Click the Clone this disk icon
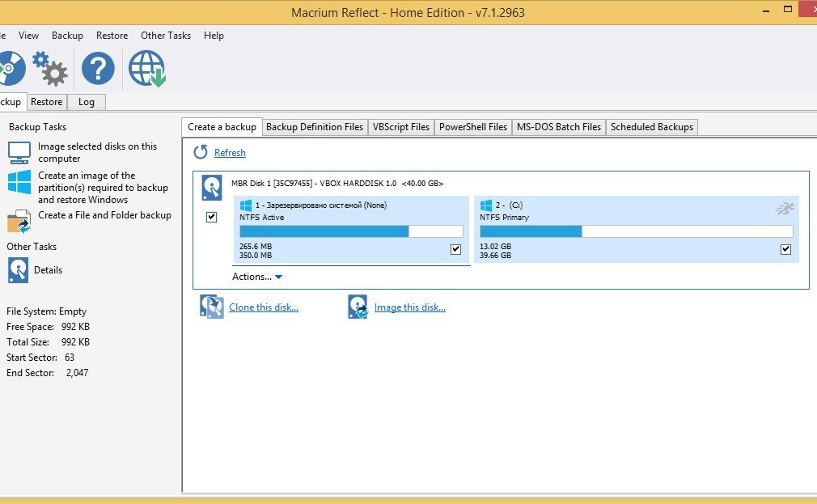The image size is (817, 504). (212, 307)
